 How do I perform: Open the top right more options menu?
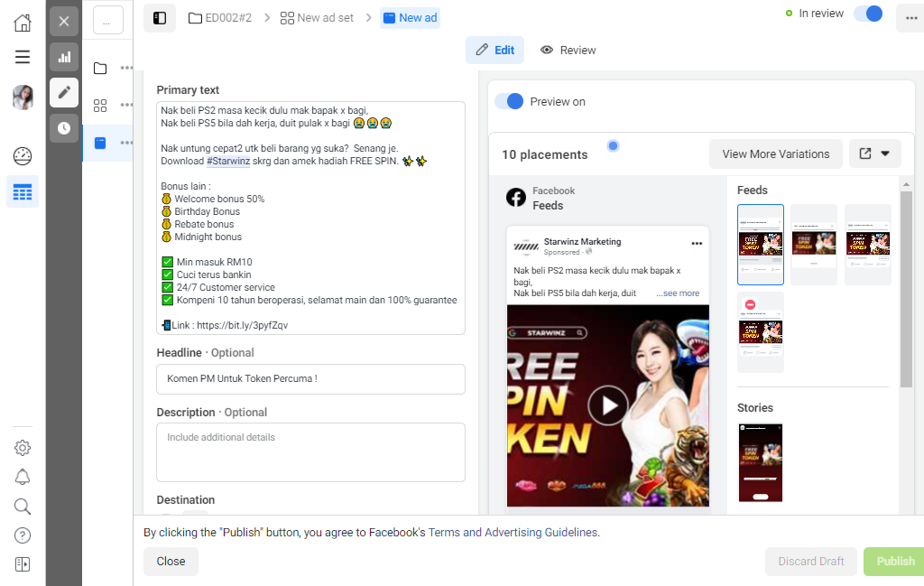(x=911, y=19)
